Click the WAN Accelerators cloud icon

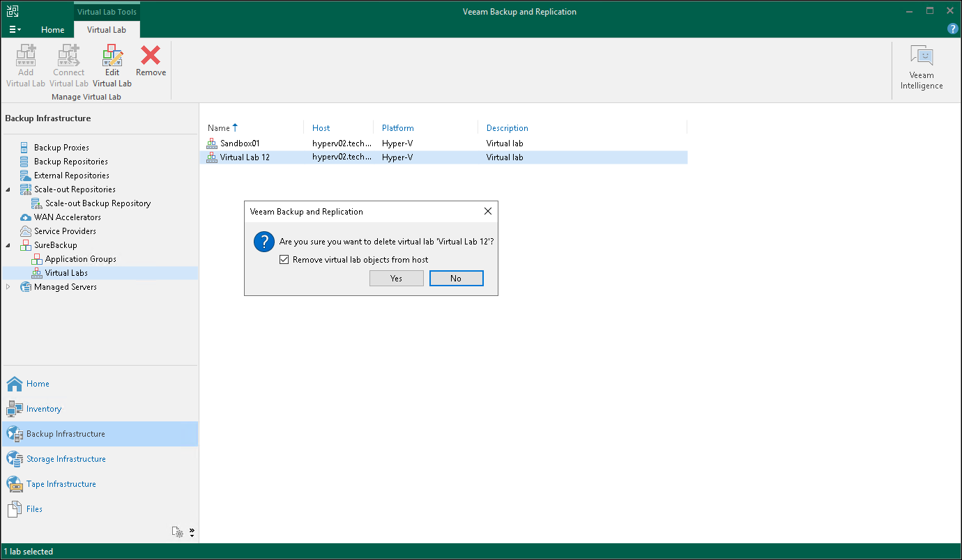26,217
